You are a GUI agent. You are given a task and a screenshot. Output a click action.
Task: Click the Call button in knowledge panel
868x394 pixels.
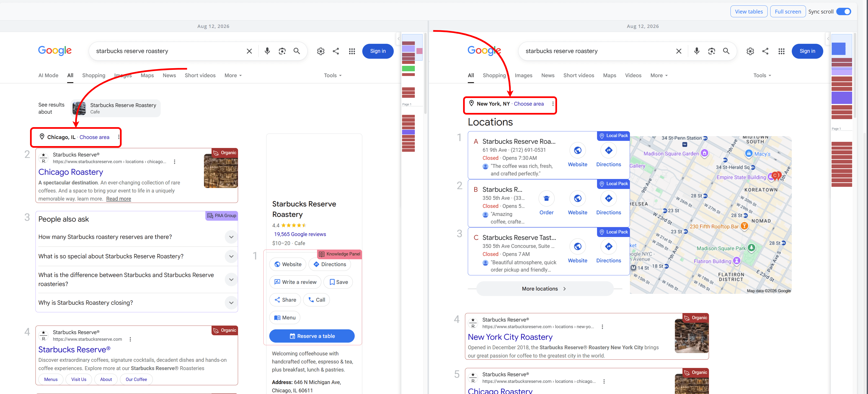tap(316, 300)
